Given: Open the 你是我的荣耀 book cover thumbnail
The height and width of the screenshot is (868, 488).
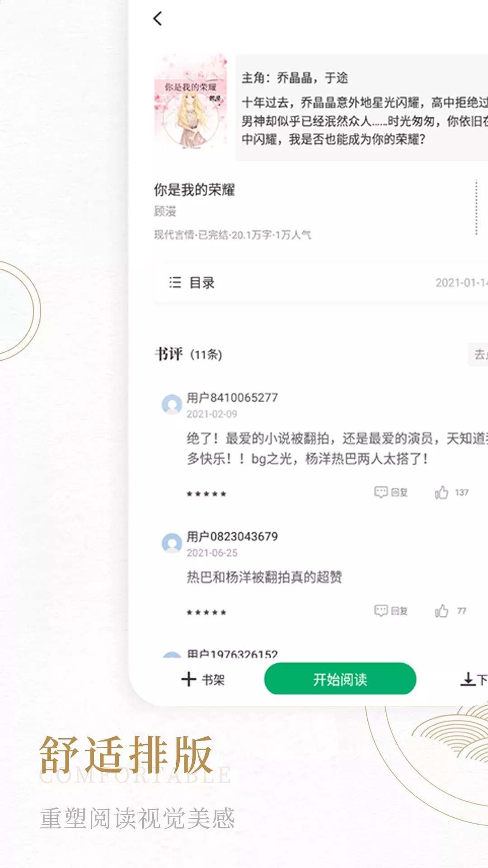Looking at the screenshot, I should point(190,101).
